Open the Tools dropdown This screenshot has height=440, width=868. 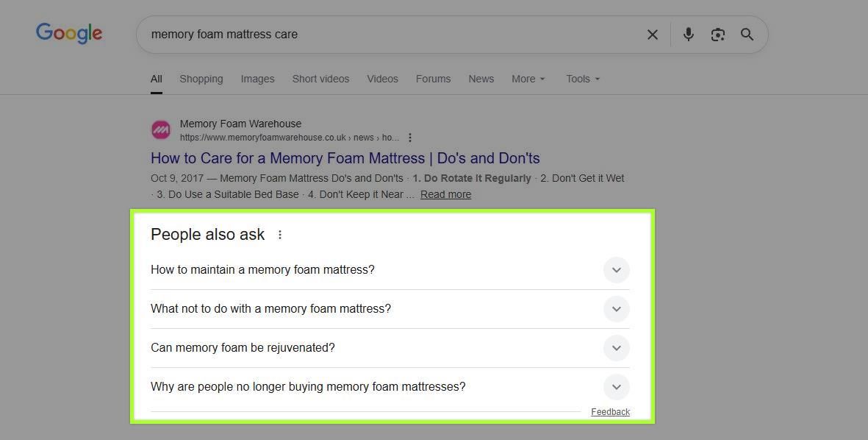pos(582,79)
